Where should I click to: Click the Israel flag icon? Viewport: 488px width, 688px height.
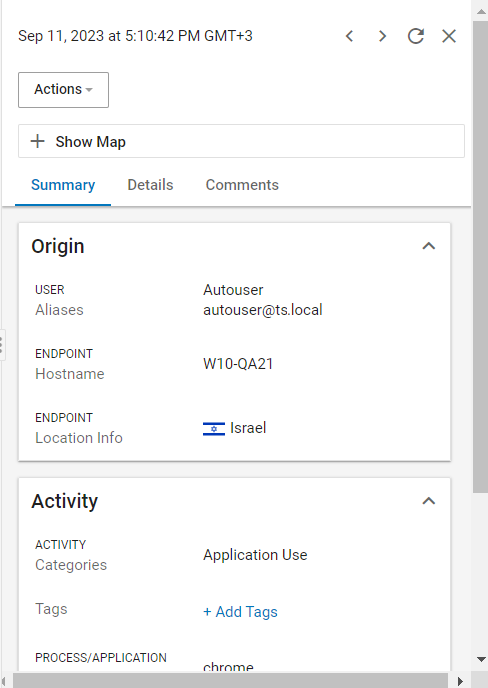point(214,428)
